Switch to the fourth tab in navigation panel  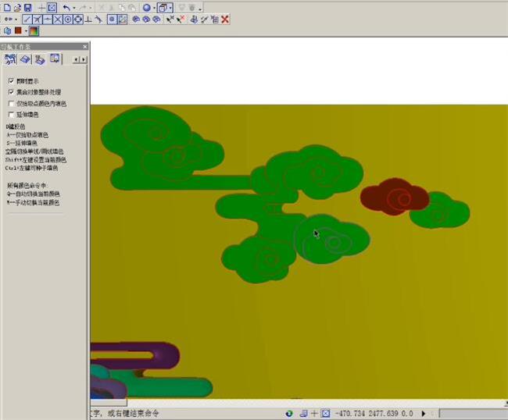(55, 59)
